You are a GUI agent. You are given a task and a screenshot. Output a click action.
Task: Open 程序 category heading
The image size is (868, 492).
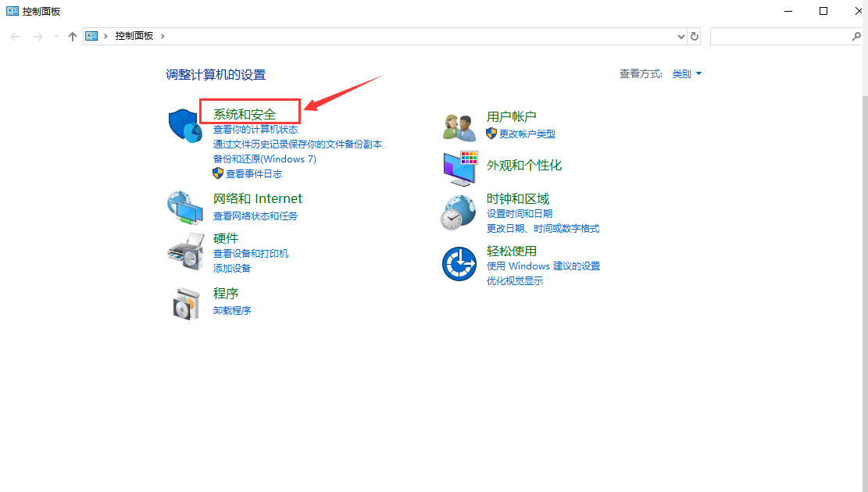pyautogui.click(x=226, y=293)
